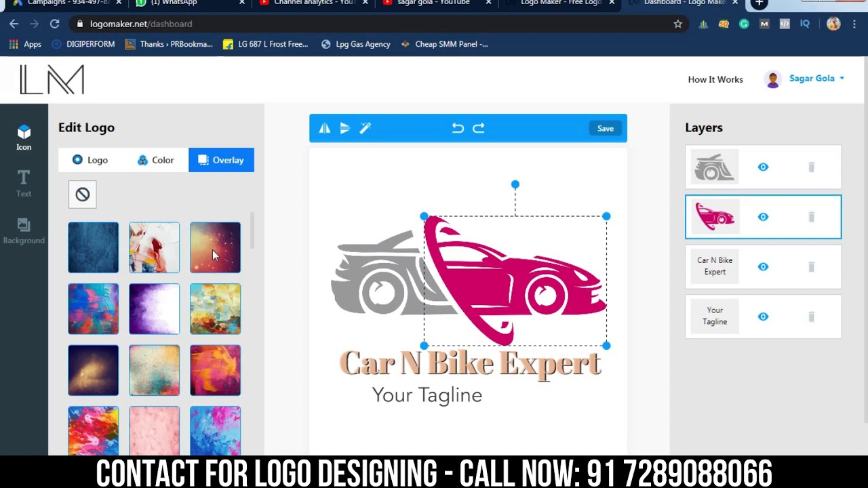Redo the last action
Image resolution: width=868 pixels, height=488 pixels.
point(479,128)
